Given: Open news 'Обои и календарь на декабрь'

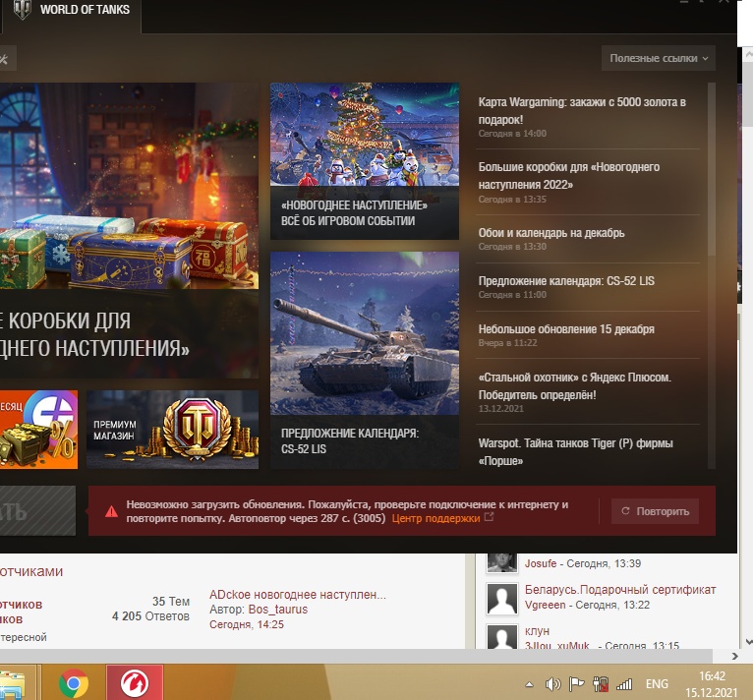Looking at the screenshot, I should [551, 233].
